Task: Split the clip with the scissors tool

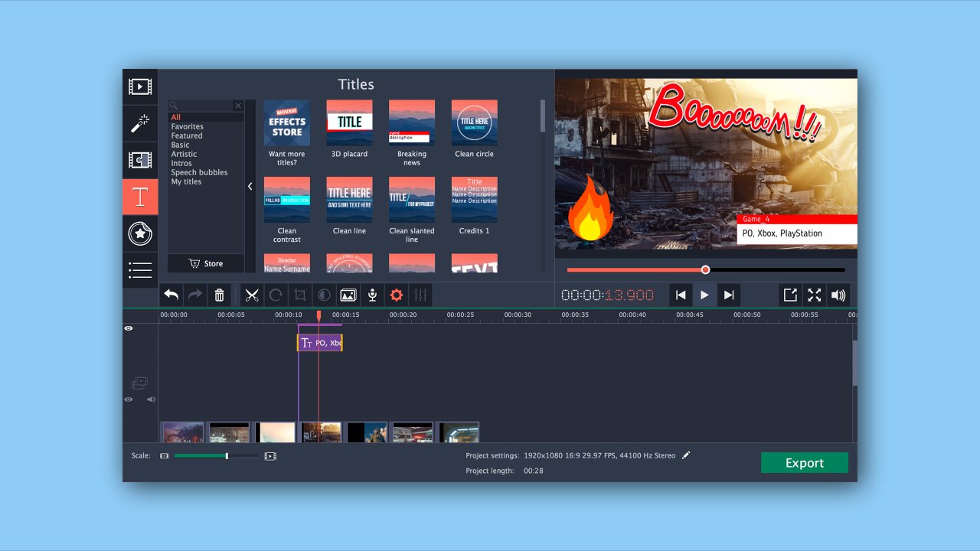Action: point(252,295)
